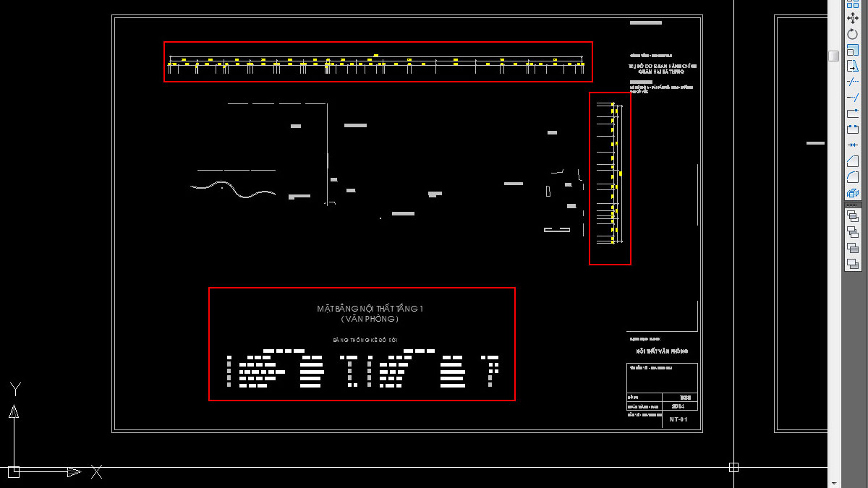Click the Join tool

click(x=853, y=145)
